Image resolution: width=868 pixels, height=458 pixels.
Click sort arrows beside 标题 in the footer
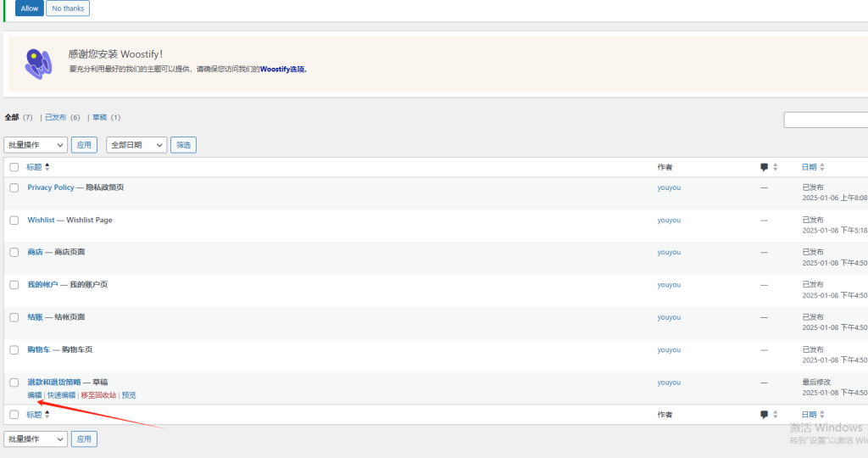[47, 415]
